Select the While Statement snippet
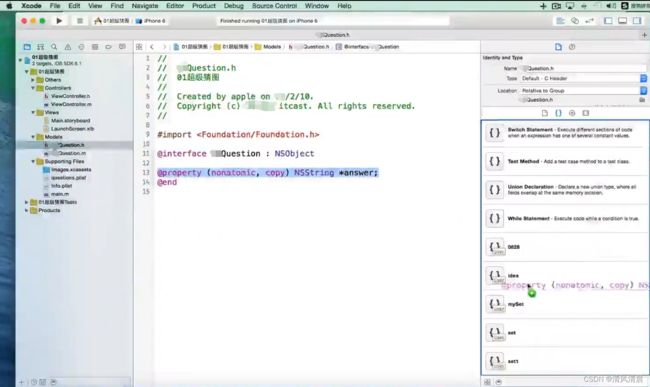The height and width of the screenshot is (387, 650). pos(564,218)
